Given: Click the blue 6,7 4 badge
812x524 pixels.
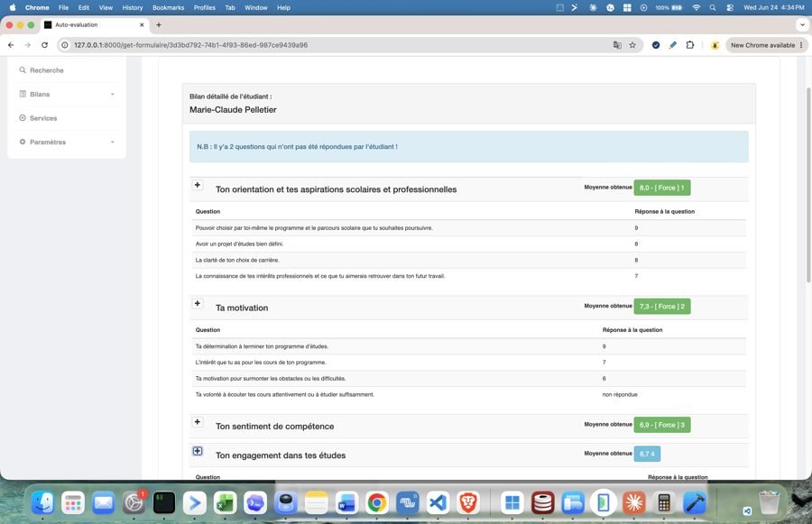Looking at the screenshot, I should (x=647, y=454).
